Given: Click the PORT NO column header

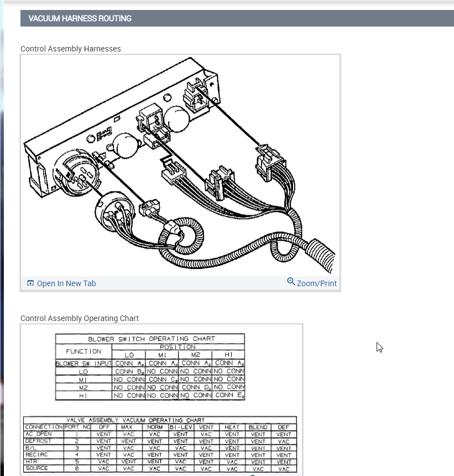Looking at the screenshot, I should tap(77, 427).
